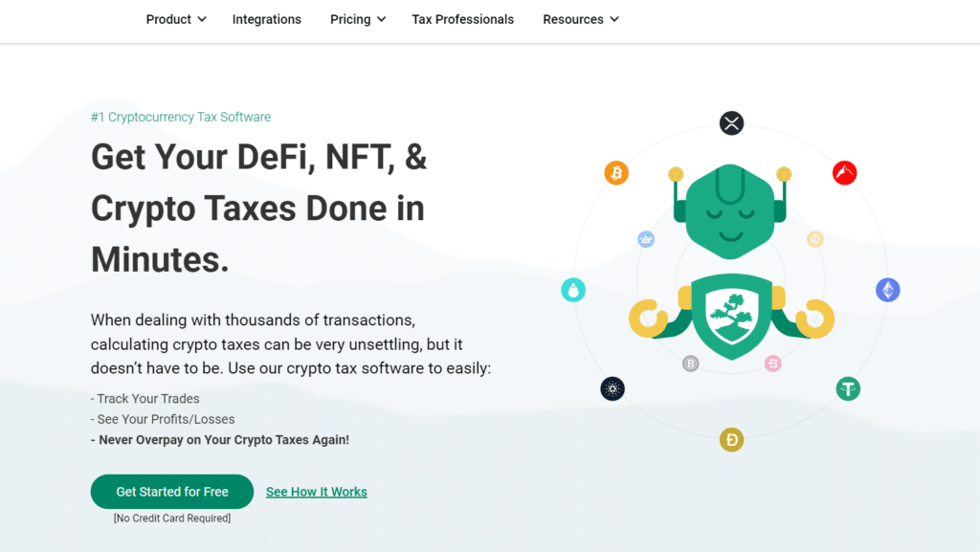Click the No Credit Card Required note
The image size is (980, 552).
172,519
